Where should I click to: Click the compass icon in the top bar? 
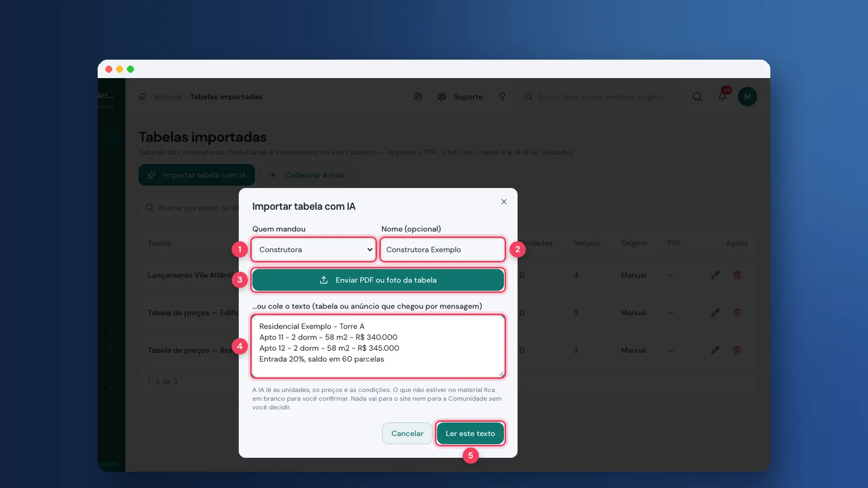pyautogui.click(x=418, y=97)
